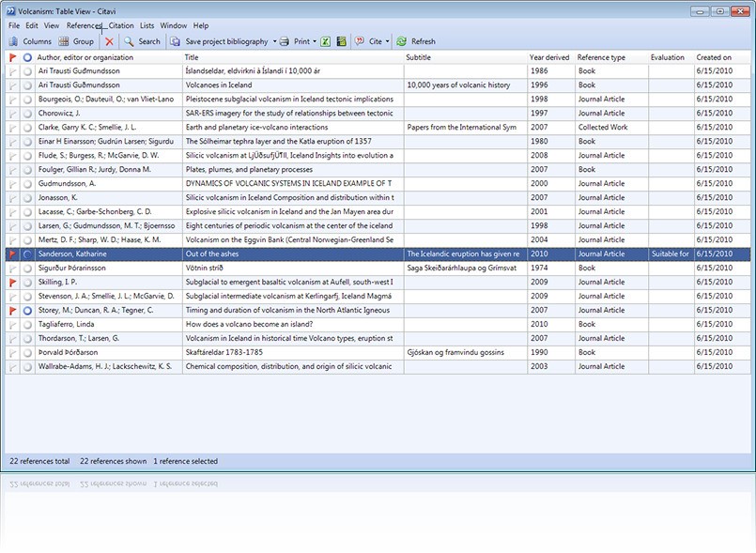The height and width of the screenshot is (553, 756).
Task: Expand the Print dropdown arrow
Action: [314, 41]
